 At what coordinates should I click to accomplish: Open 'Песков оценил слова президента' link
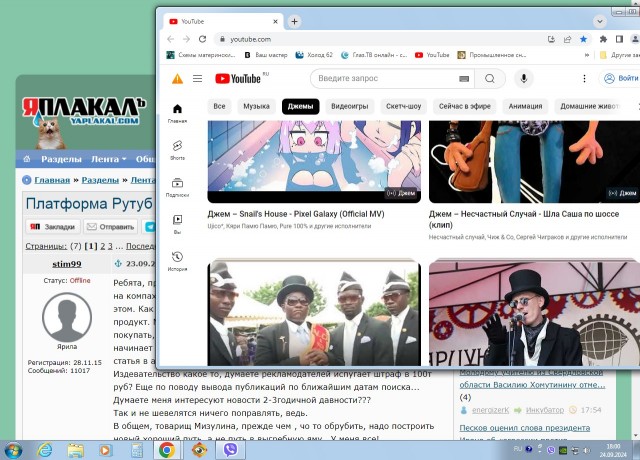524,428
